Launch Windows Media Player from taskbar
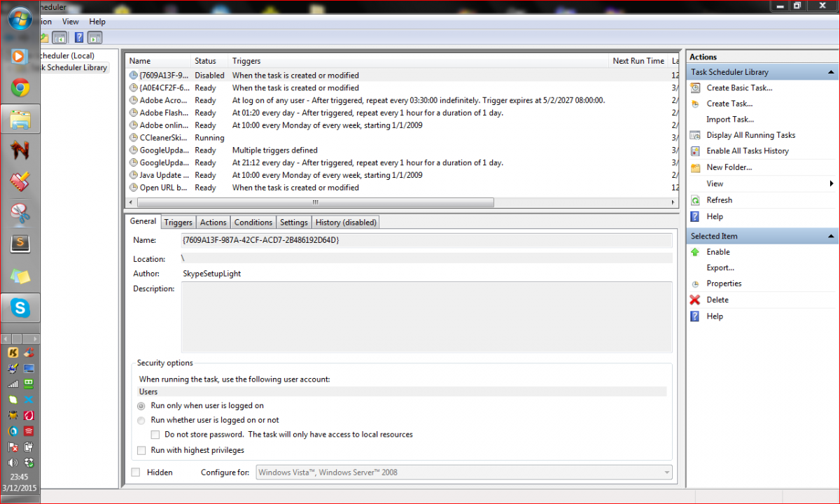Screen dimensions: 840x504 pos(20,56)
